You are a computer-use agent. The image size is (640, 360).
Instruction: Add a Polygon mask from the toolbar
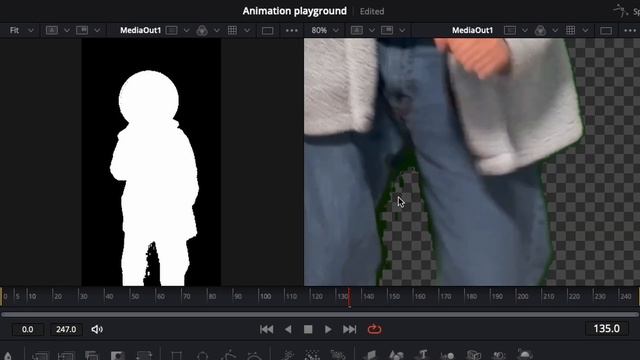(x=229, y=356)
